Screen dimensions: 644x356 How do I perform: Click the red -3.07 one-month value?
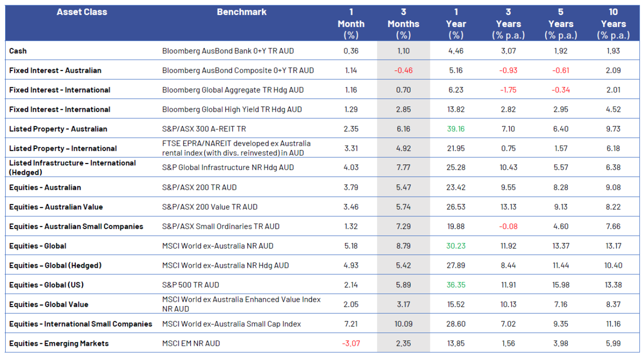pos(351,343)
